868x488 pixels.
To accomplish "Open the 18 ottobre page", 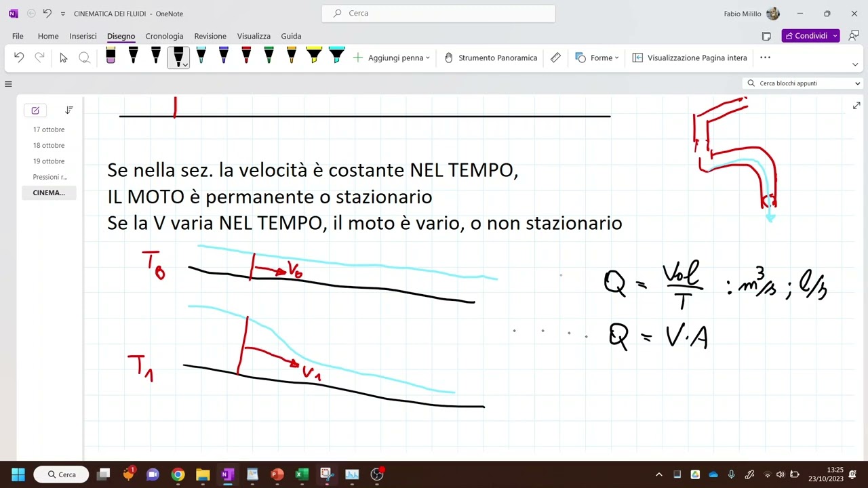I will [x=49, y=145].
